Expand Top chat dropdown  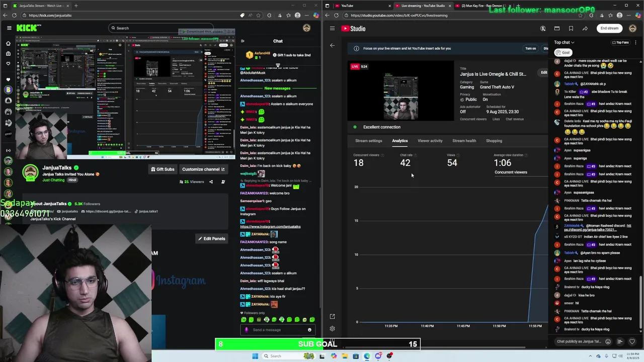click(x=564, y=42)
